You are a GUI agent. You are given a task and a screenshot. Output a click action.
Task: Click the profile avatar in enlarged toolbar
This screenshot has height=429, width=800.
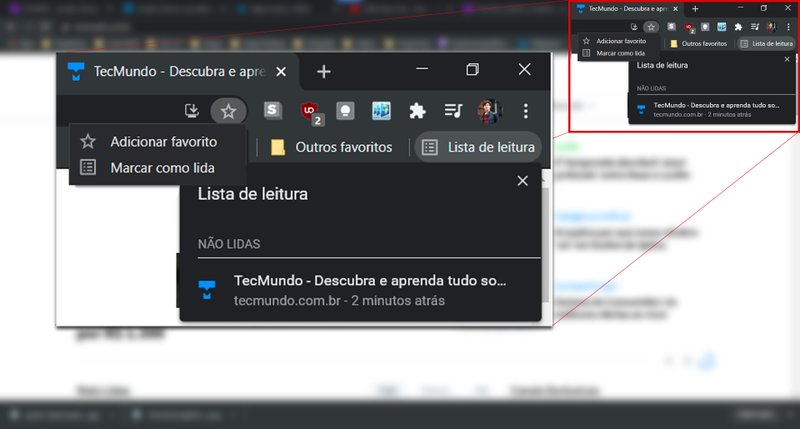click(x=489, y=111)
